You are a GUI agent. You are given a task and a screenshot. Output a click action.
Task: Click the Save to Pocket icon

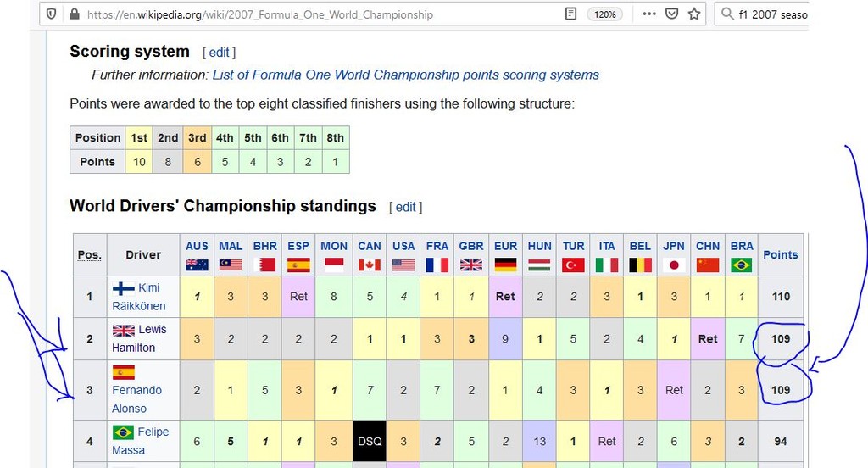point(672,14)
